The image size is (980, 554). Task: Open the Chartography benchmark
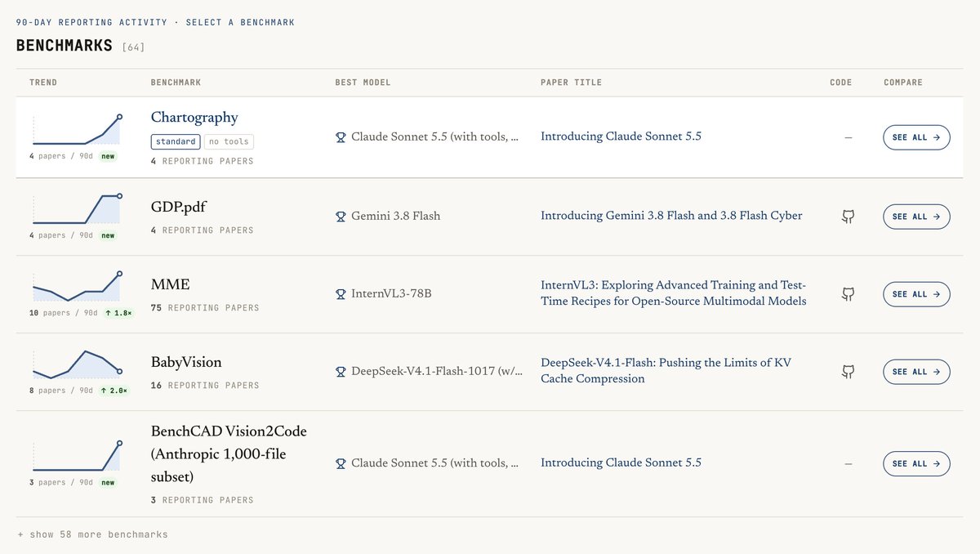[x=194, y=118]
